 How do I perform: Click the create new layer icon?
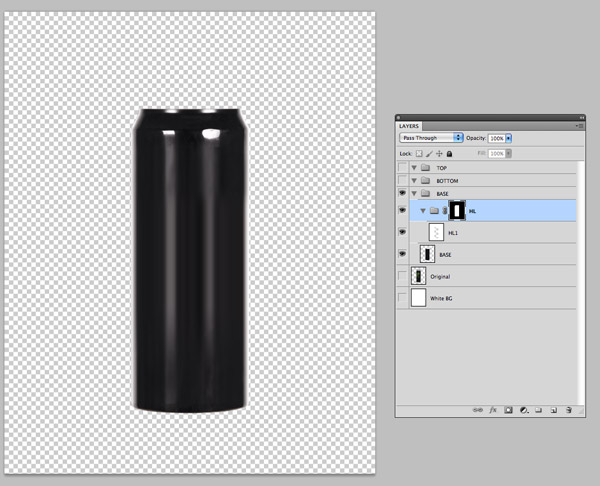pyautogui.click(x=553, y=410)
